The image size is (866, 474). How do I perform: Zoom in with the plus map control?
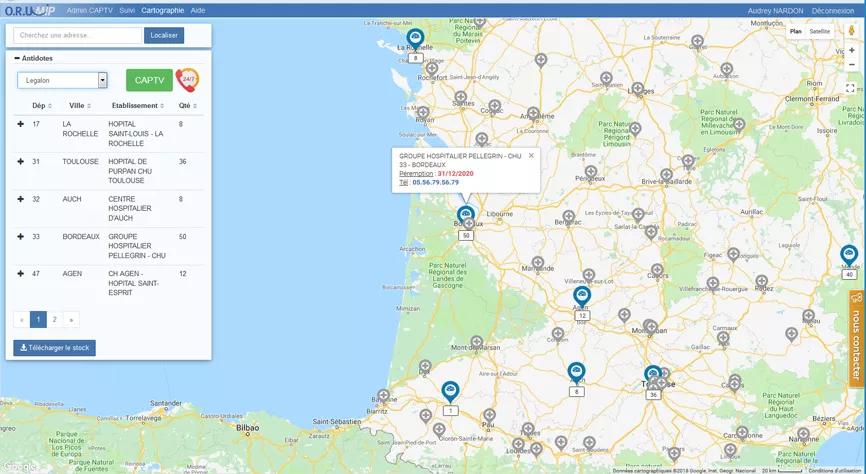(x=851, y=50)
